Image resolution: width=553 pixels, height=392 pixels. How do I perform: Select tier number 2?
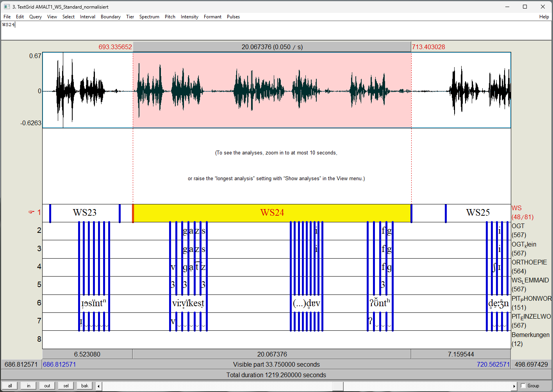tap(39, 231)
